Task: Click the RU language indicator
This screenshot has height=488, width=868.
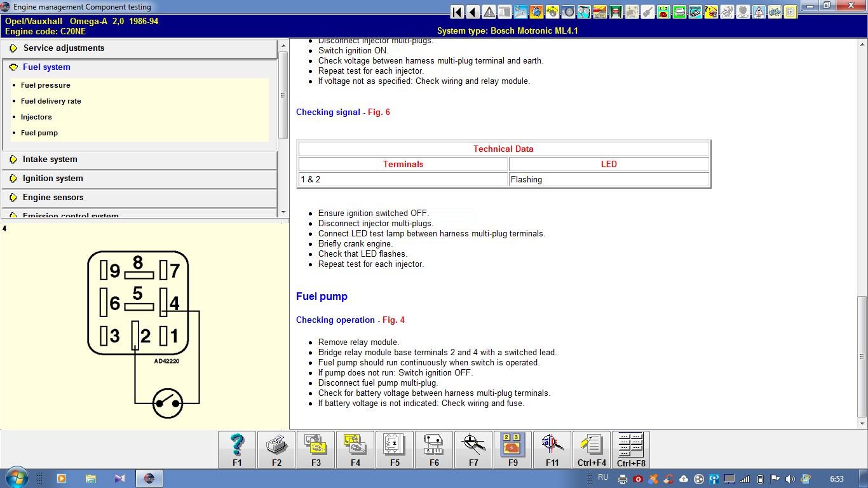Action: 603,477
